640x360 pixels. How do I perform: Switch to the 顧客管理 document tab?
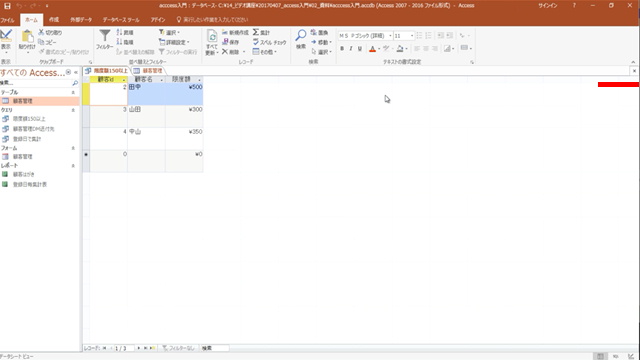[148, 71]
